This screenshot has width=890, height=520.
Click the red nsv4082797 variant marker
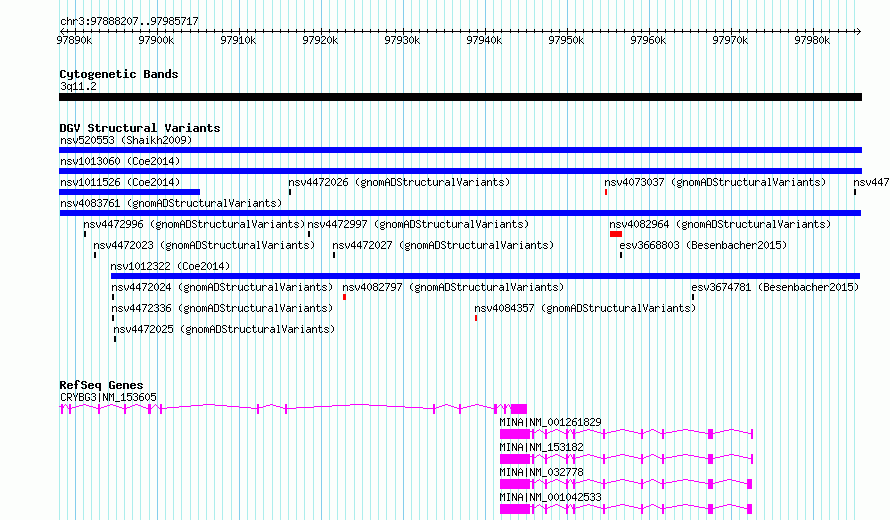pyautogui.click(x=344, y=297)
